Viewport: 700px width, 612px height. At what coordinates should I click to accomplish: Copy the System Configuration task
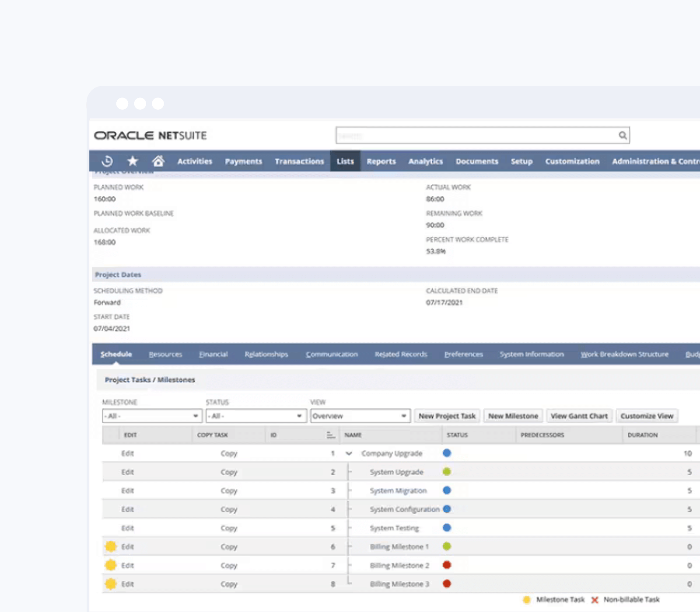click(x=229, y=509)
